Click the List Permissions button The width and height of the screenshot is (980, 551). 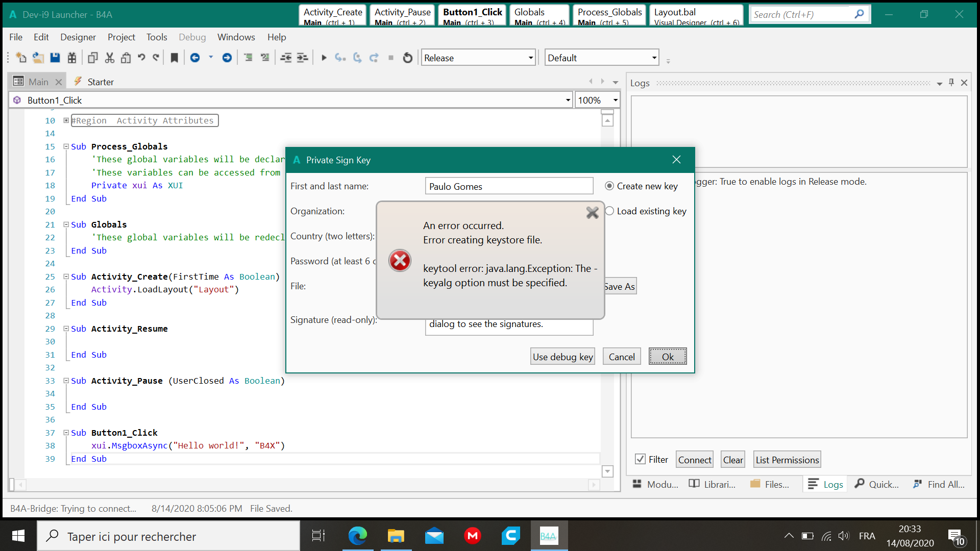pyautogui.click(x=787, y=460)
